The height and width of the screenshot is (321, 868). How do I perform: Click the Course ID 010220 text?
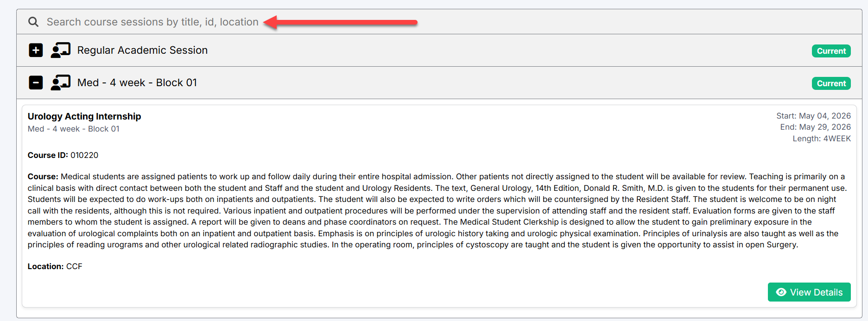(63, 155)
